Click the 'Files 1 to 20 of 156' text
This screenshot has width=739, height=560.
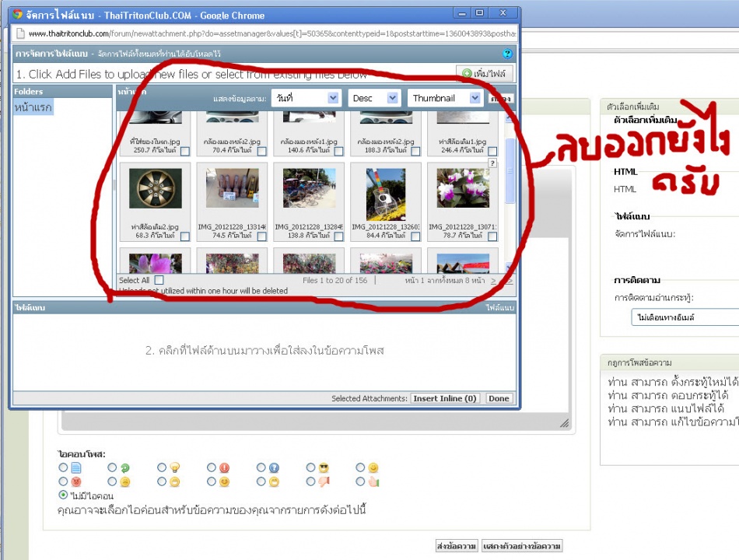(334, 281)
